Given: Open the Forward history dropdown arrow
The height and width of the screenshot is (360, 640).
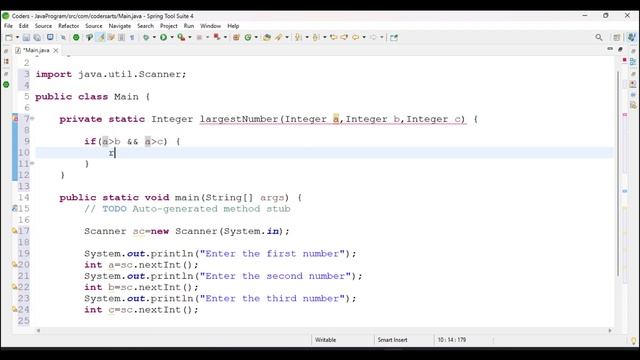Looking at the screenshot, I should click(382, 38).
